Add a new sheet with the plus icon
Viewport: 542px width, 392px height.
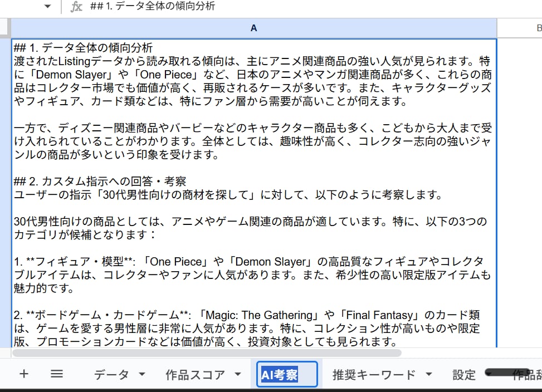(x=24, y=374)
